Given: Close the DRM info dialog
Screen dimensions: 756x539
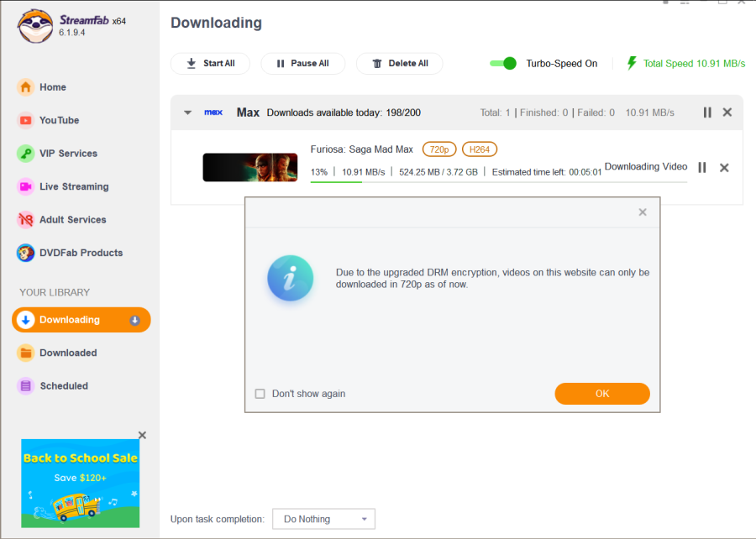Looking at the screenshot, I should click(x=643, y=212).
